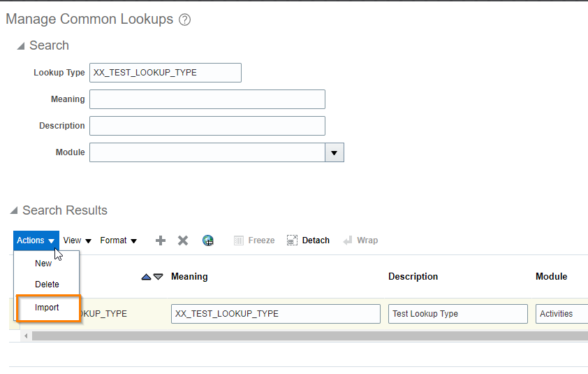Viewport: 588px width, 374px height.
Task: Click the Description column header
Action: point(413,277)
